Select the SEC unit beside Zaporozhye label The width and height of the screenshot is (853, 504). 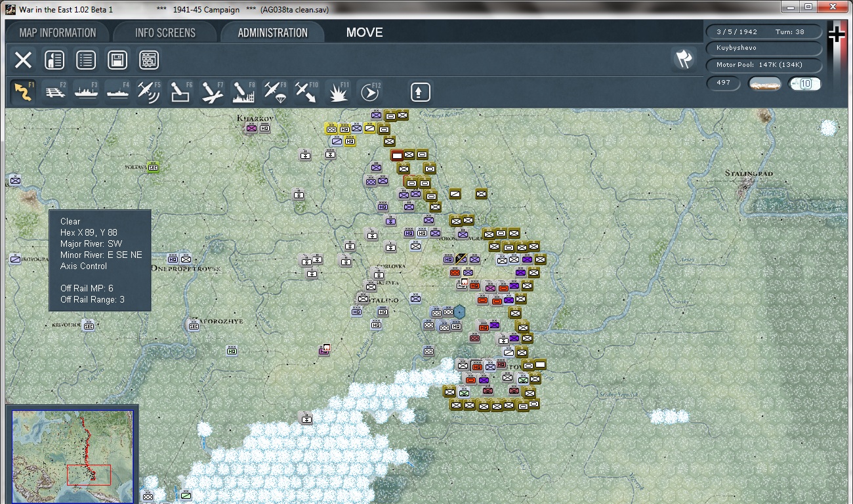(194, 325)
